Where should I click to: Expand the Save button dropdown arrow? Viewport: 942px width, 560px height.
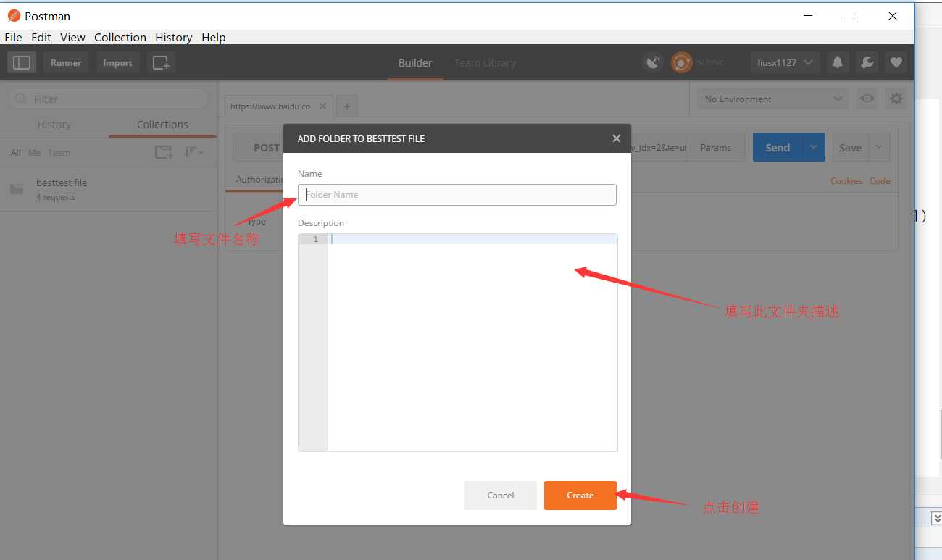tap(879, 147)
